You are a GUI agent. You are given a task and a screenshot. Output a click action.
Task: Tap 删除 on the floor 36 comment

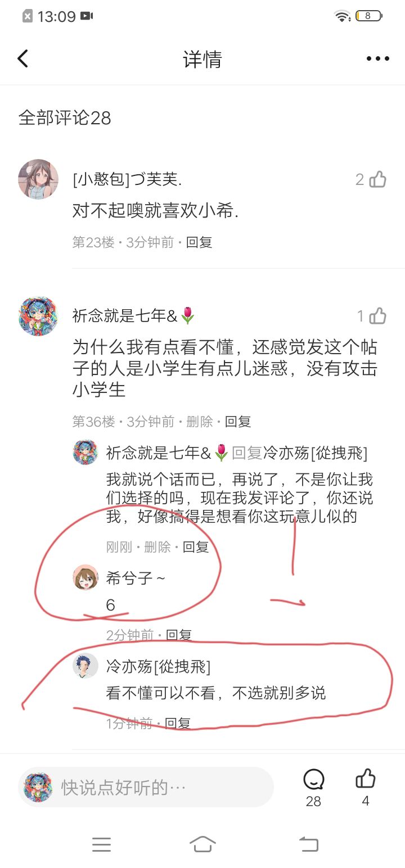[200, 422]
